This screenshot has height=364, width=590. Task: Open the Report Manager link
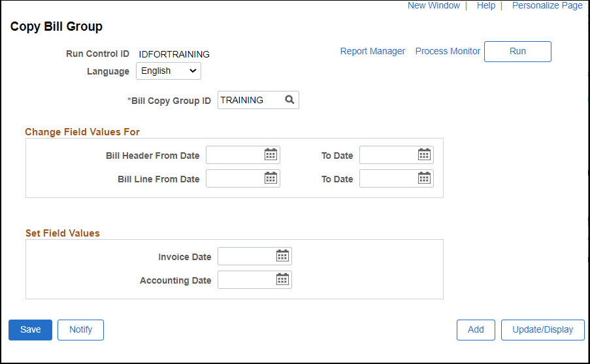(x=372, y=51)
